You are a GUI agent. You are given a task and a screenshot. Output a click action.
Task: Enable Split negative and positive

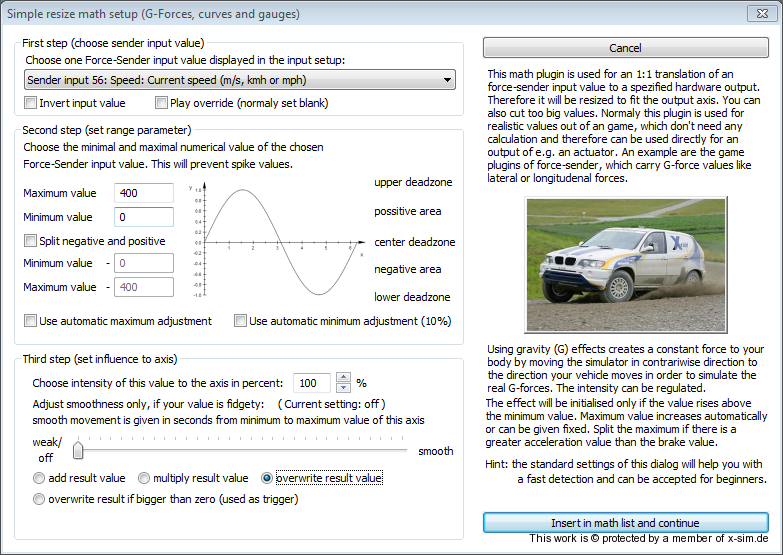[x=31, y=241]
